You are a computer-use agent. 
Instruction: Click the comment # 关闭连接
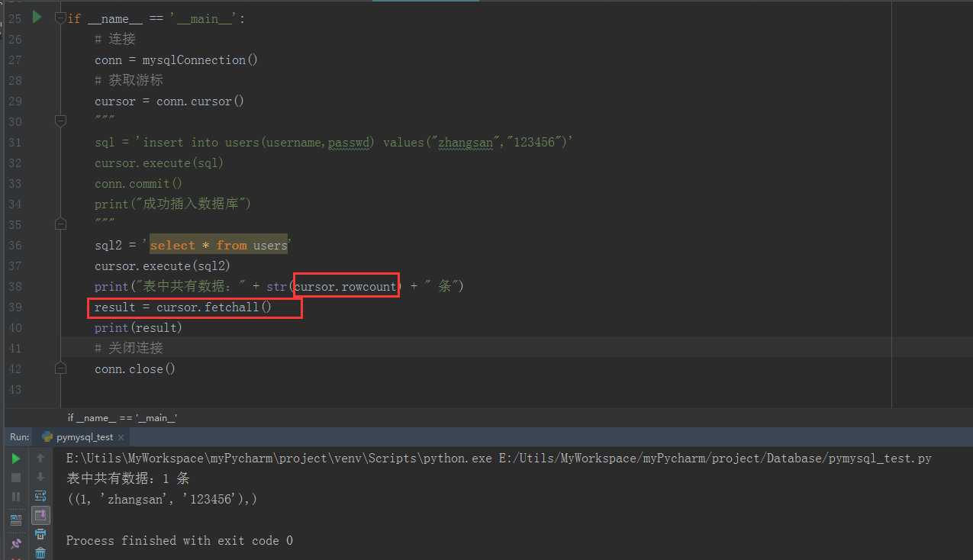coord(128,348)
